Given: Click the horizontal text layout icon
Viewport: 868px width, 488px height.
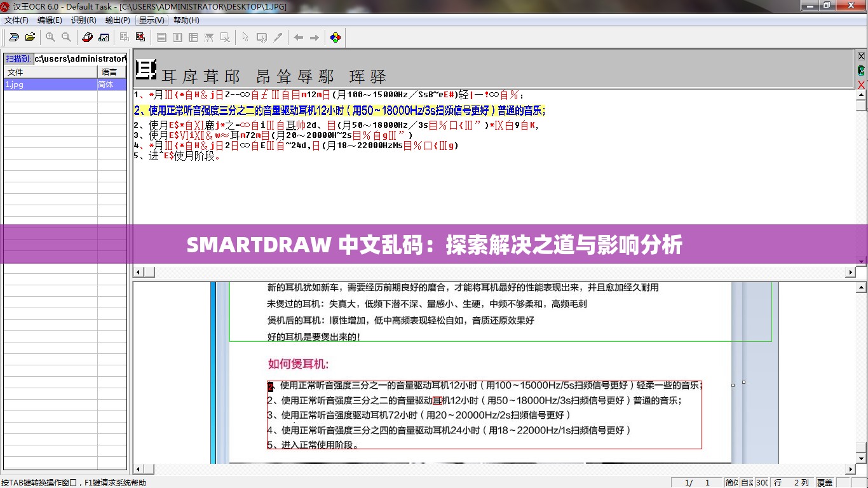Looking at the screenshot, I should click(161, 37).
